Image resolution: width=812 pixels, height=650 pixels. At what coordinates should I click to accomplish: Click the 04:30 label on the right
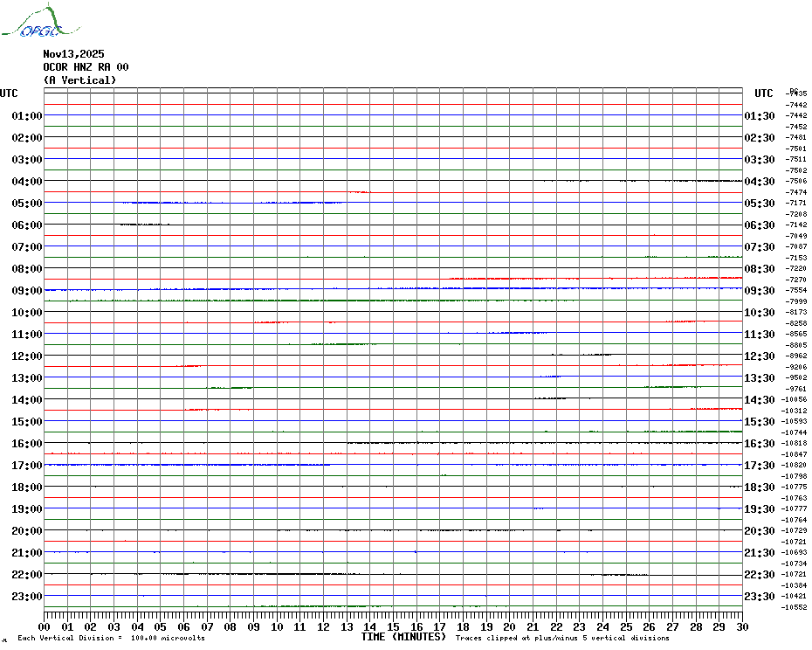760,182
